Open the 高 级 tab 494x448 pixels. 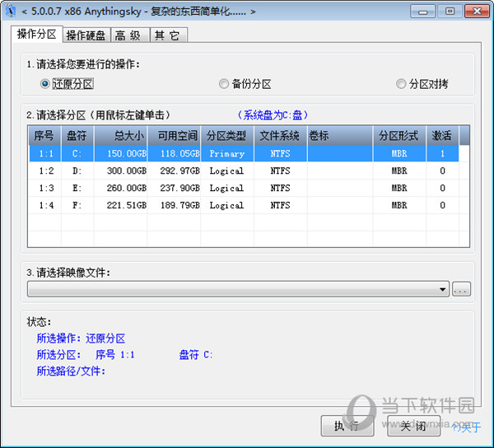pyautogui.click(x=130, y=35)
